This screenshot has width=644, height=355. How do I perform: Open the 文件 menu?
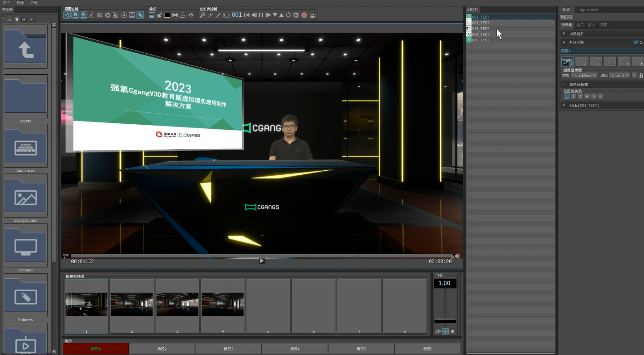pos(6,3)
